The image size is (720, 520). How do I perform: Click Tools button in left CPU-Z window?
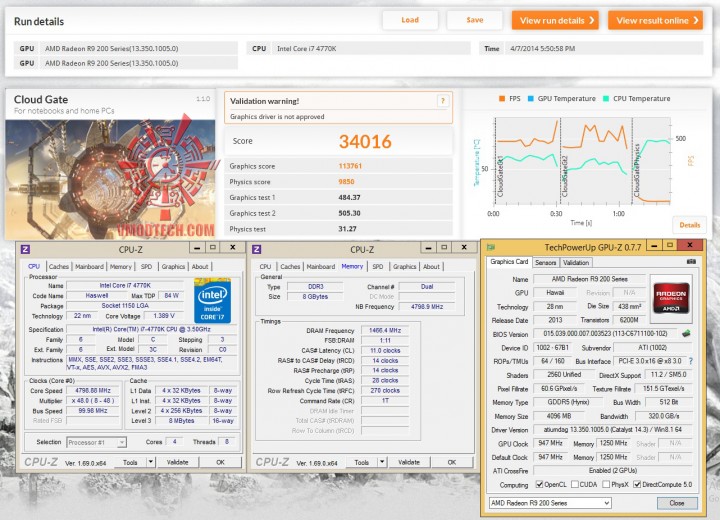click(x=130, y=462)
